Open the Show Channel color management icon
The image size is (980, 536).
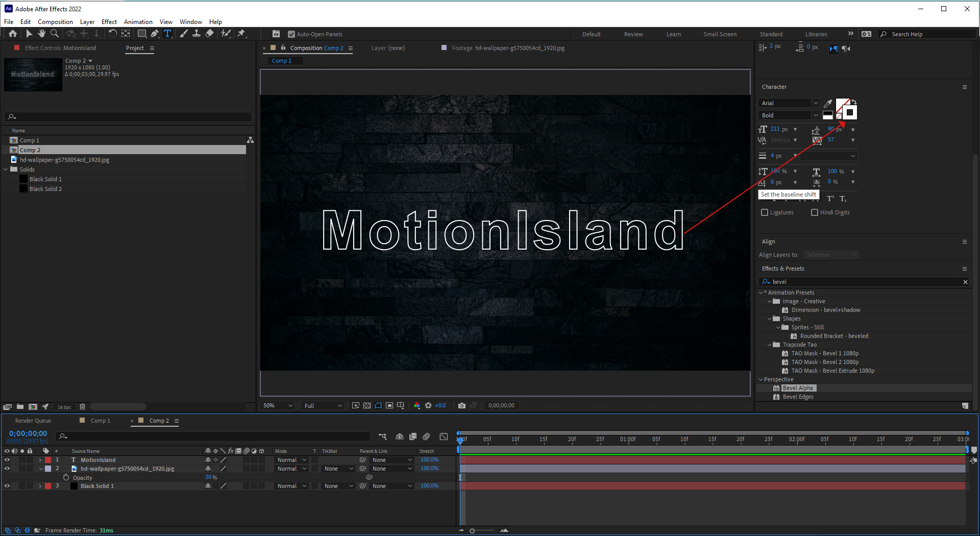point(417,406)
